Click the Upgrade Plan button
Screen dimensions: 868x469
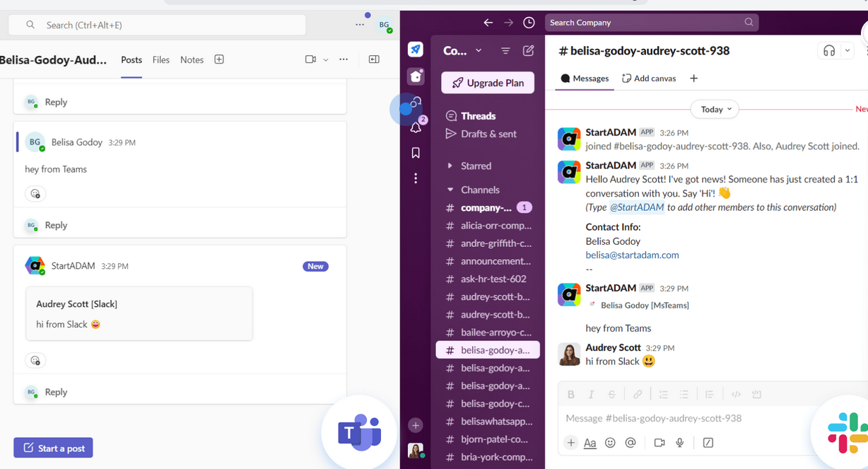(488, 83)
